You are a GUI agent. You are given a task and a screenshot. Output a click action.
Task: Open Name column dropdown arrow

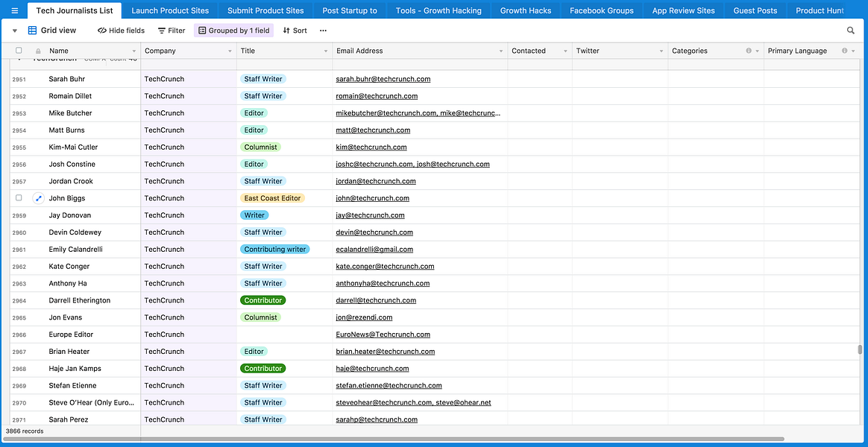click(134, 51)
